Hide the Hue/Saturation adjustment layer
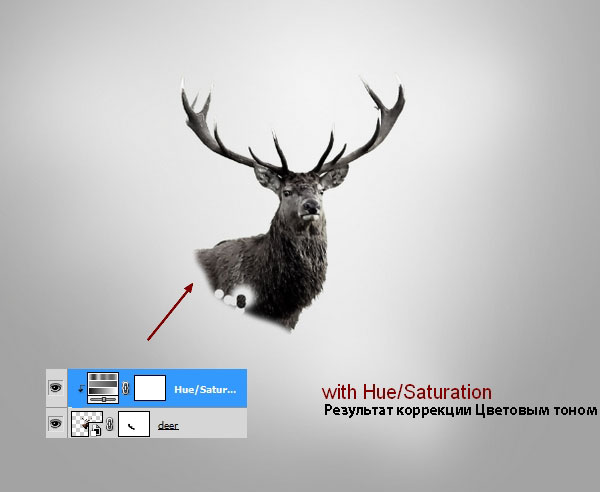This screenshot has height=492, width=600. click(x=56, y=388)
